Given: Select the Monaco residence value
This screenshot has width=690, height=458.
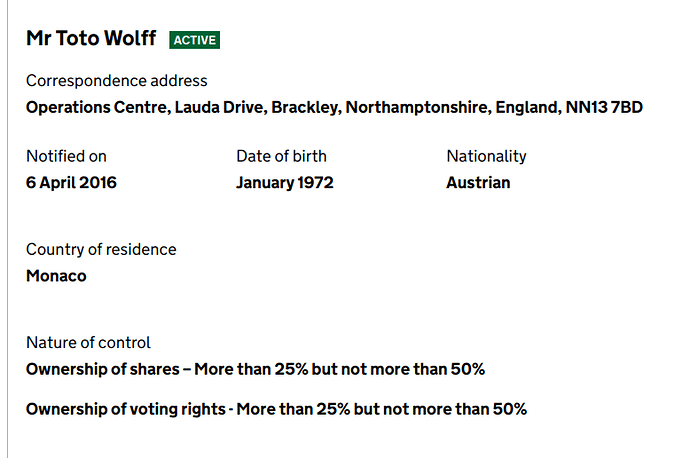Looking at the screenshot, I should click(x=56, y=276).
